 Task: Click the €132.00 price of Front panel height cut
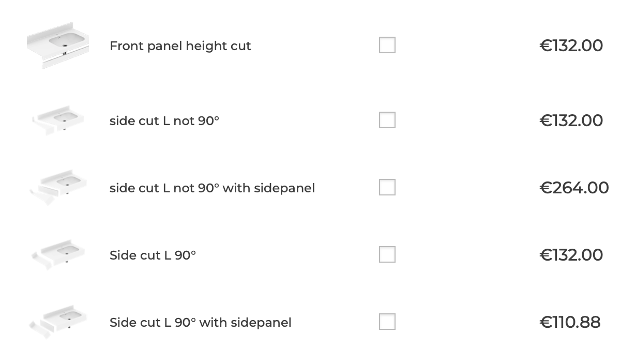pos(571,45)
